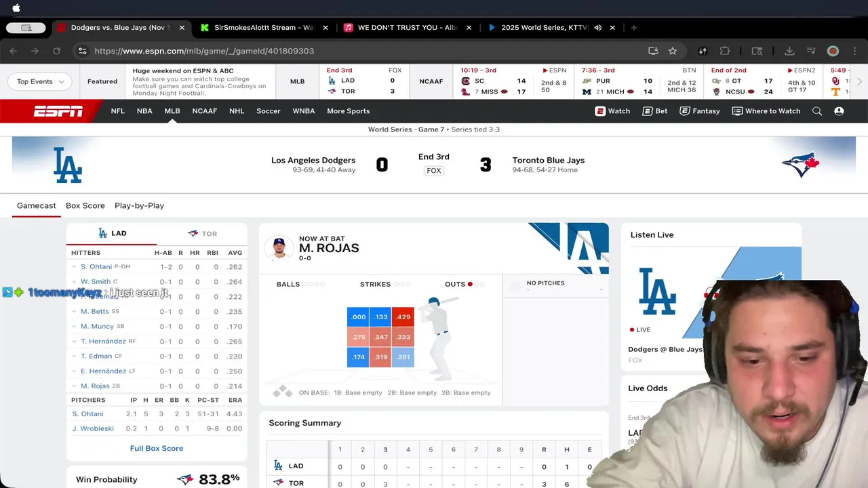Click the install app icon in address bar
Viewport: 868px width, 488px height.
653,51
